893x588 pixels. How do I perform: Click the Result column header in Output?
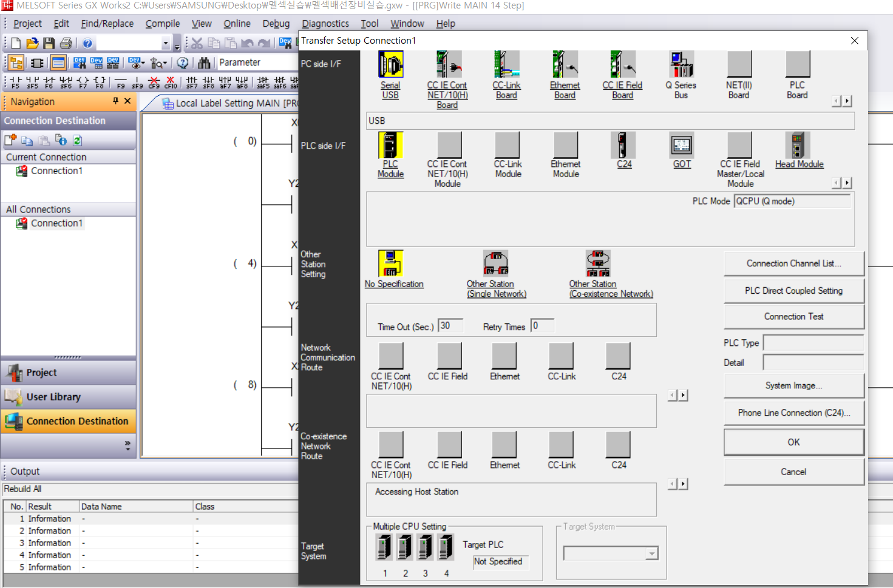tap(53, 507)
